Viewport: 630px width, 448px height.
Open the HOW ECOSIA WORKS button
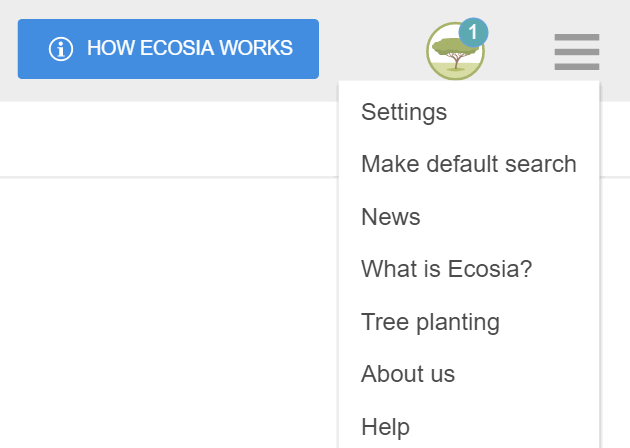click(x=168, y=49)
